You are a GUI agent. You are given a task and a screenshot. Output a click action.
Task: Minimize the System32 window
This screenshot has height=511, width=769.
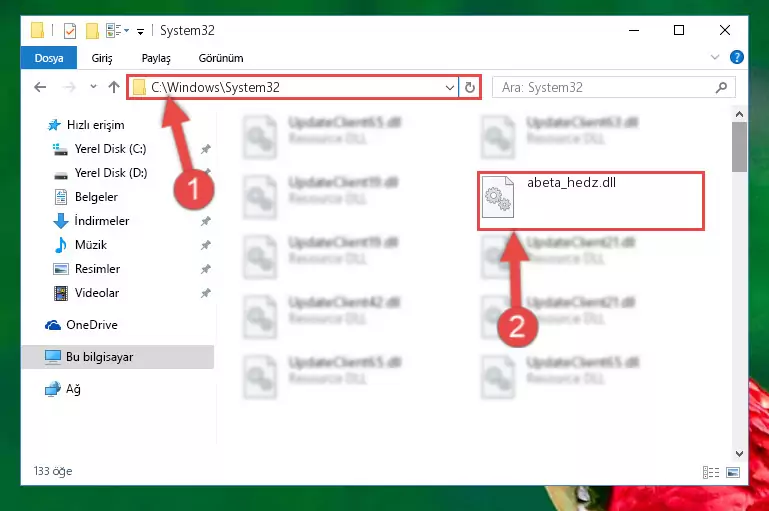[634, 30]
